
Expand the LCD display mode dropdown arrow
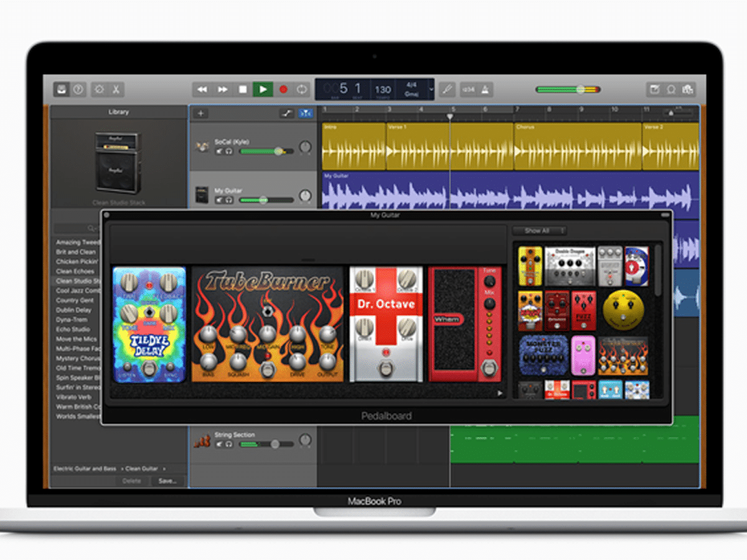tap(431, 90)
